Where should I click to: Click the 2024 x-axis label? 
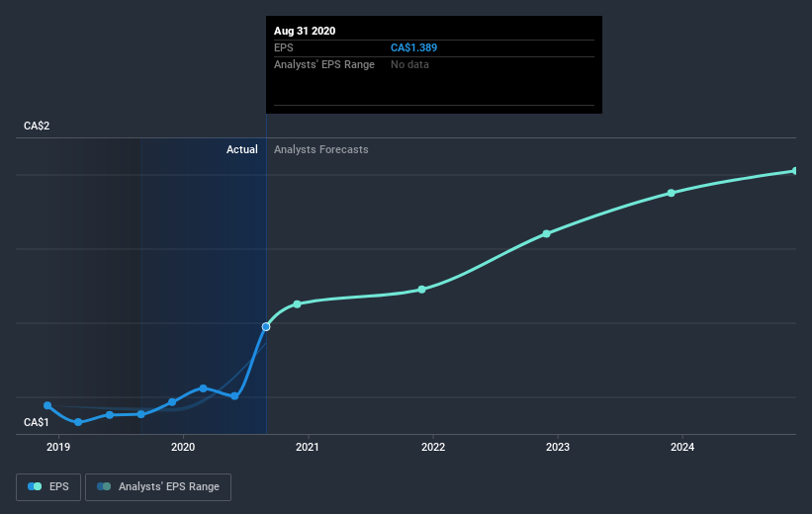(682, 447)
